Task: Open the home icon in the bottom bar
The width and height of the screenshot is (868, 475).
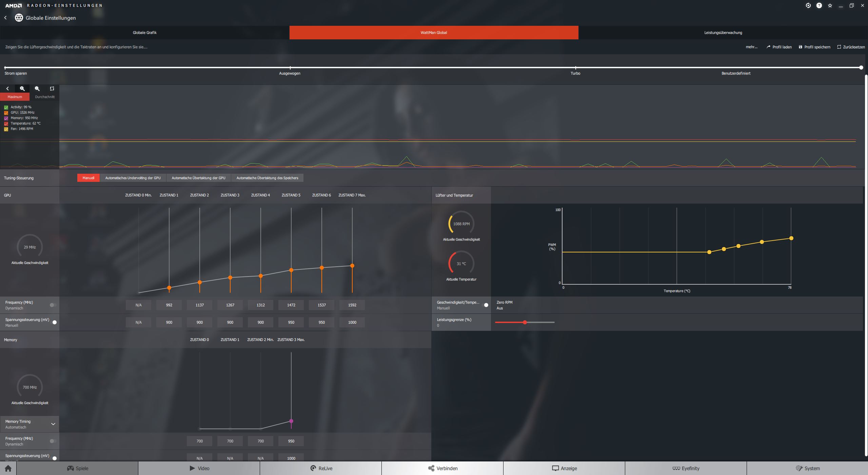Action: (x=8, y=468)
